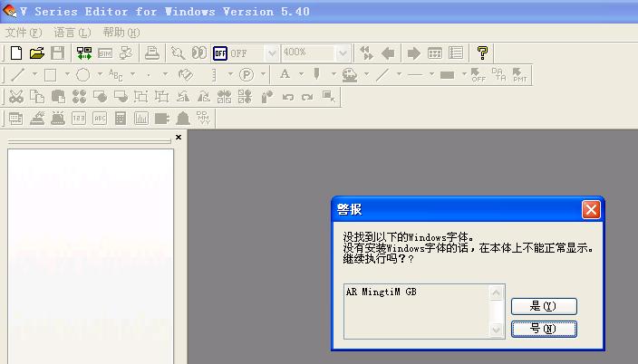Open the 语言(L) menu
The height and width of the screenshot is (364, 638).
pos(72,33)
